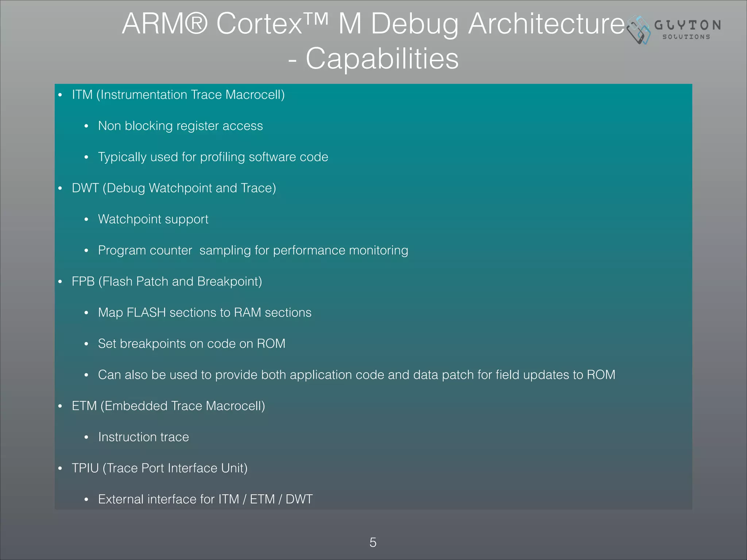Click Map FLASH sections to RAM sections
Screen dimensions: 747x560
[x=205, y=313]
